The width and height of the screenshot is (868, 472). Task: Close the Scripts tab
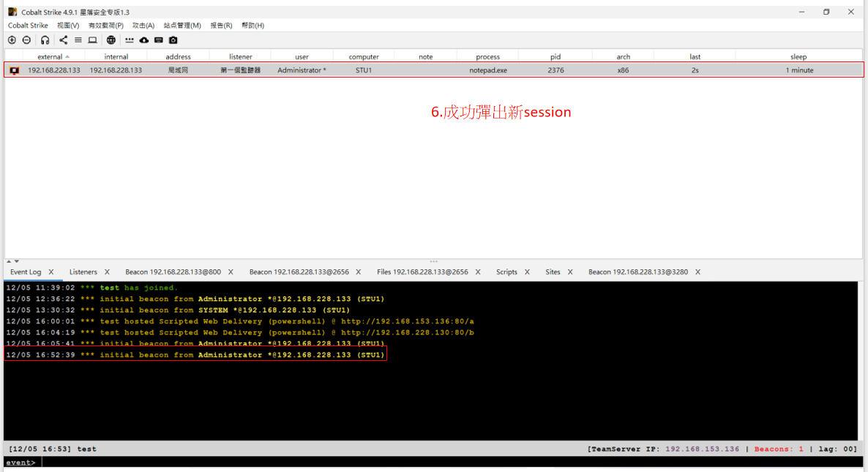(x=527, y=271)
